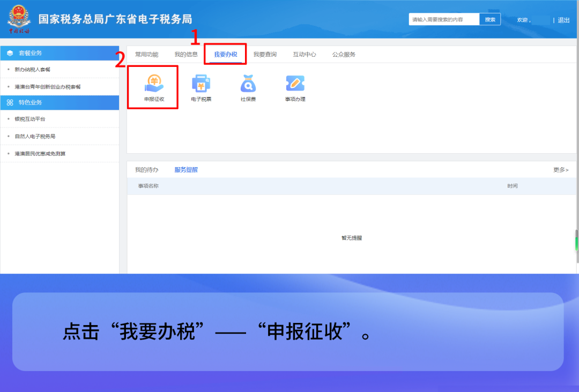
Task: Switch to the 常用功能 tab
Action: pyautogui.click(x=146, y=55)
